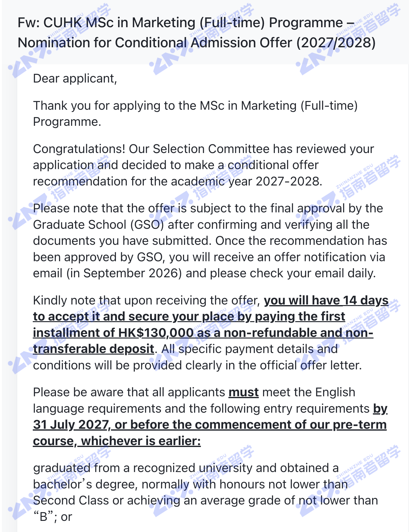
Task: Click the email subject heading beginning 'Fw: CUHK MSc'
Action: pos(197,32)
